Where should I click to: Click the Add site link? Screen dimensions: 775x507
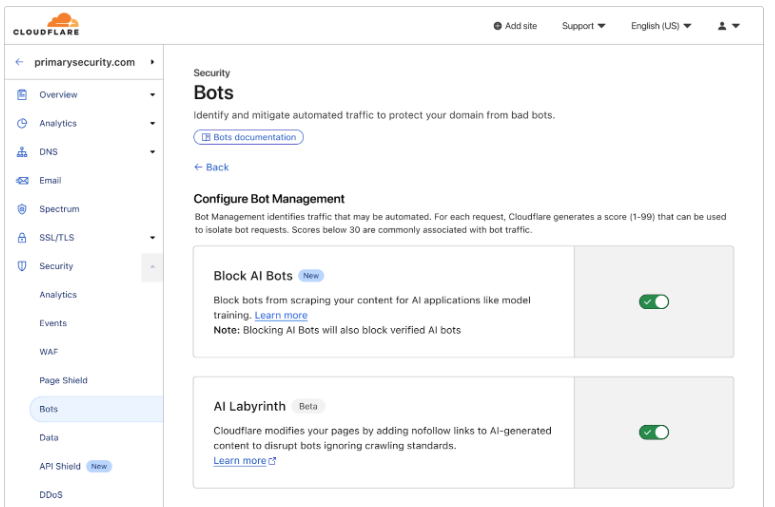pos(515,26)
